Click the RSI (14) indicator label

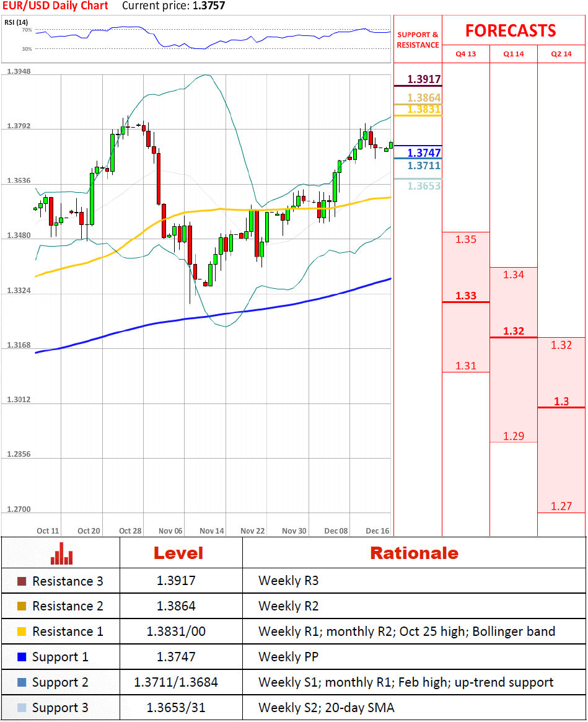(17, 22)
